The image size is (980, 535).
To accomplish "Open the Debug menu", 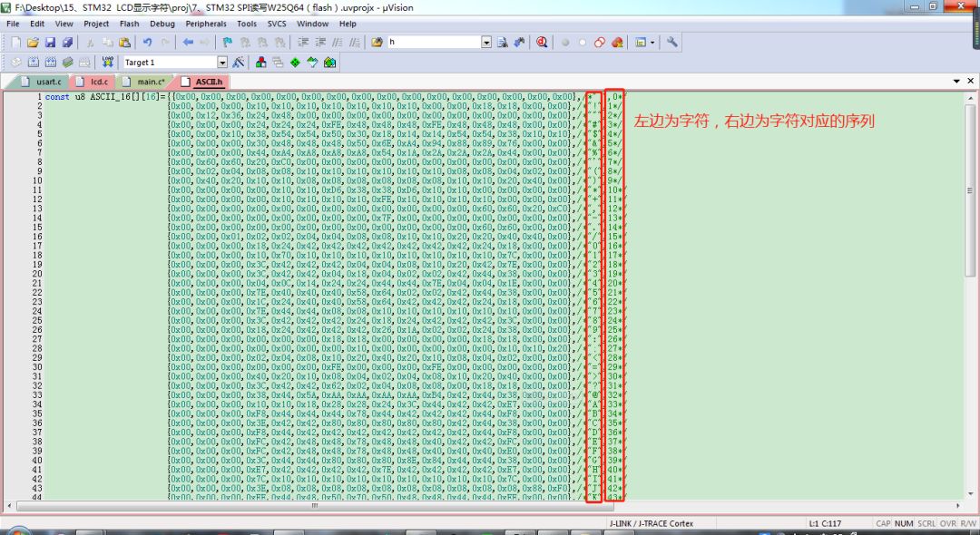I will [162, 24].
